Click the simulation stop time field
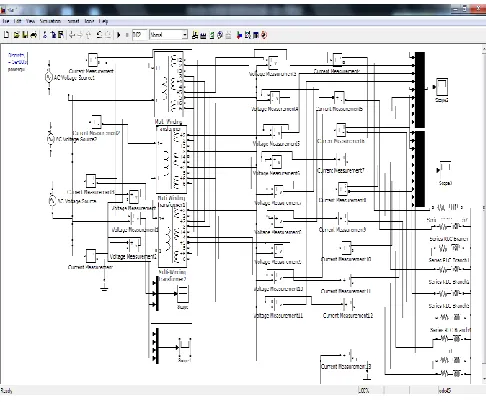The width and height of the screenshot is (486, 402). tap(139, 35)
